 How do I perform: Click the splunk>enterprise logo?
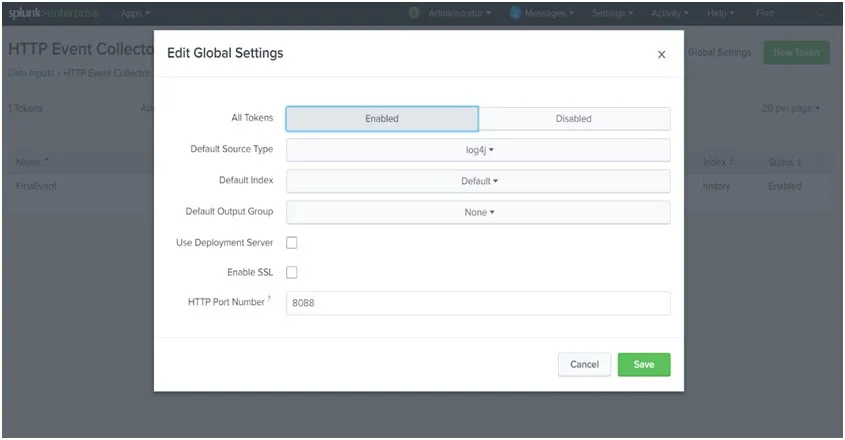(x=53, y=13)
